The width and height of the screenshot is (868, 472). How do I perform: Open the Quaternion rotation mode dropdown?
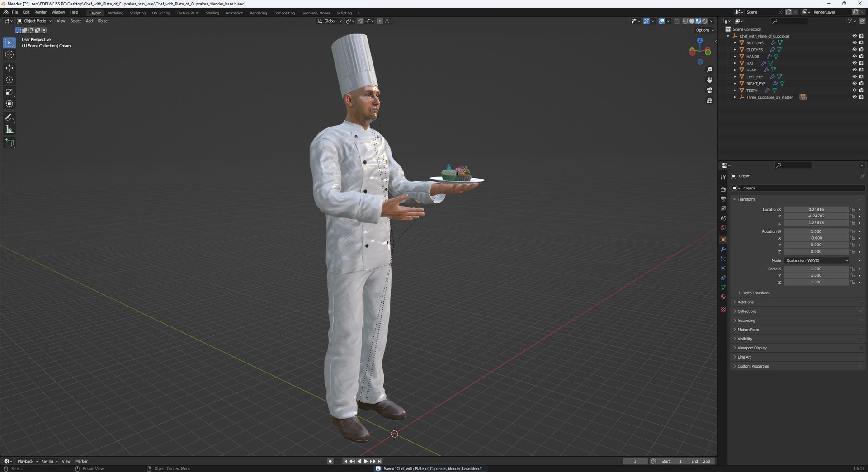(x=816, y=260)
